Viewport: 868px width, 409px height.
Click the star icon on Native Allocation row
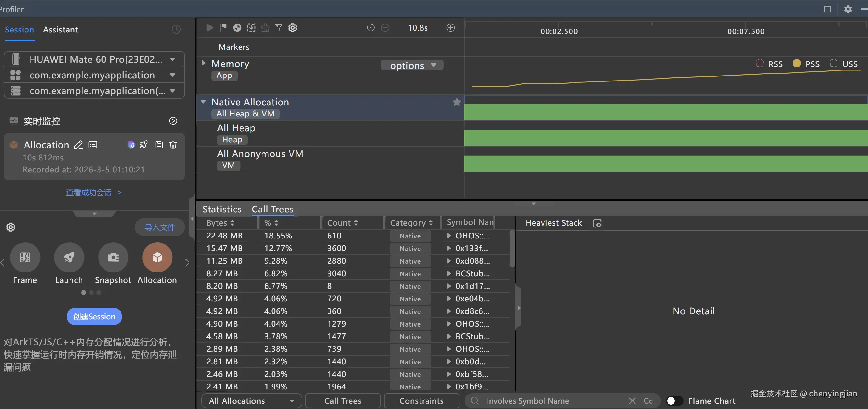[457, 102]
